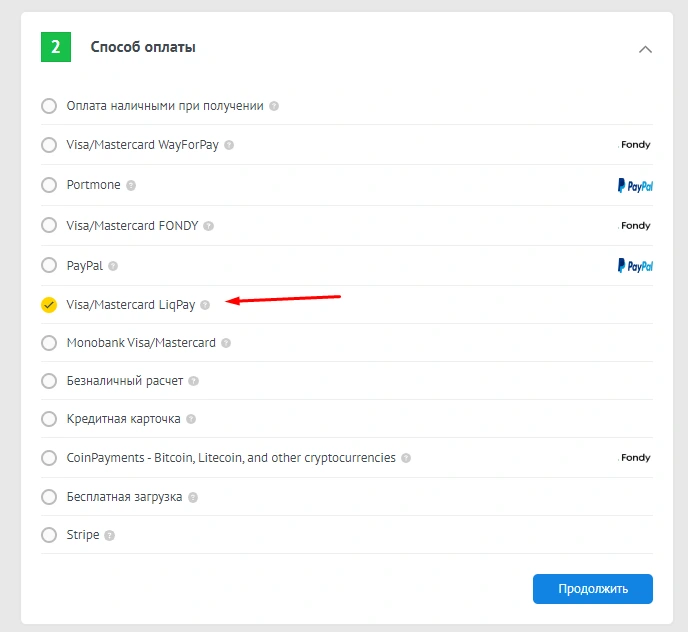Select Оплата наличными при получении radio button
The height and width of the screenshot is (632, 688).
[x=49, y=105]
